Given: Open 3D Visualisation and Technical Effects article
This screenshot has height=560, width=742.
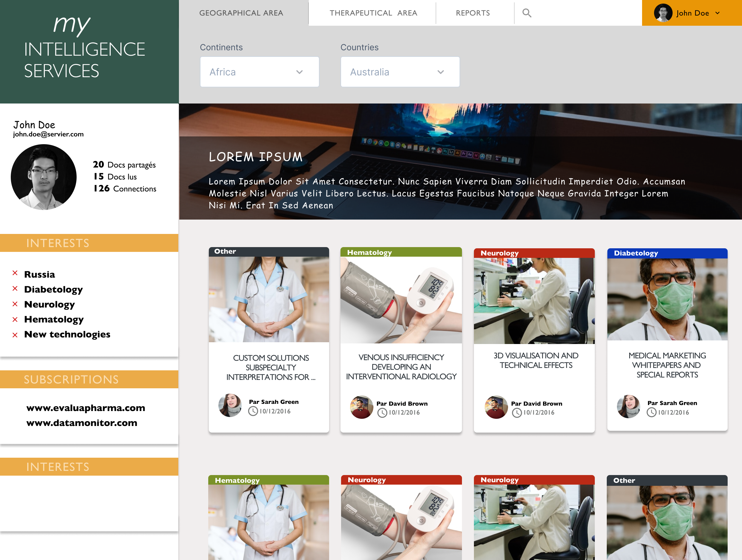Looking at the screenshot, I should coord(536,360).
